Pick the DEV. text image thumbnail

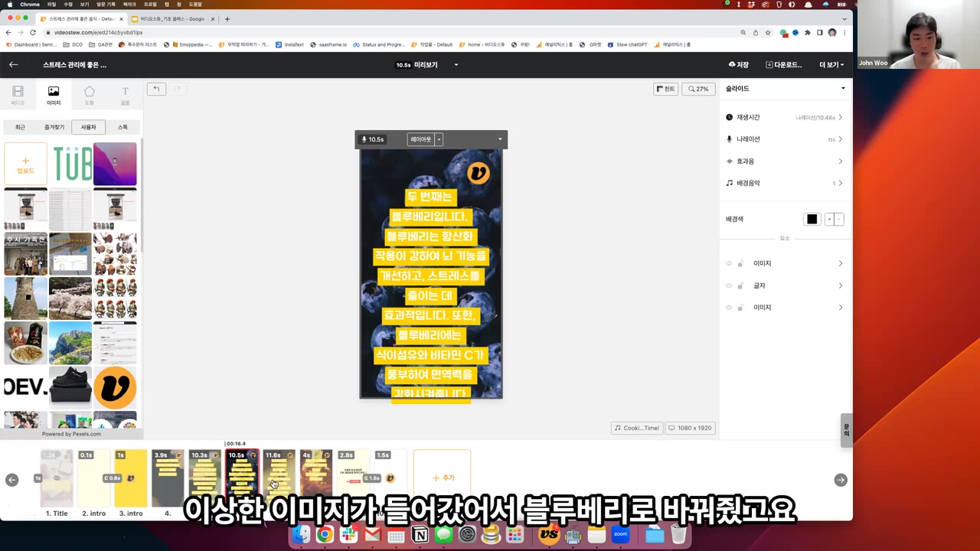coord(25,387)
